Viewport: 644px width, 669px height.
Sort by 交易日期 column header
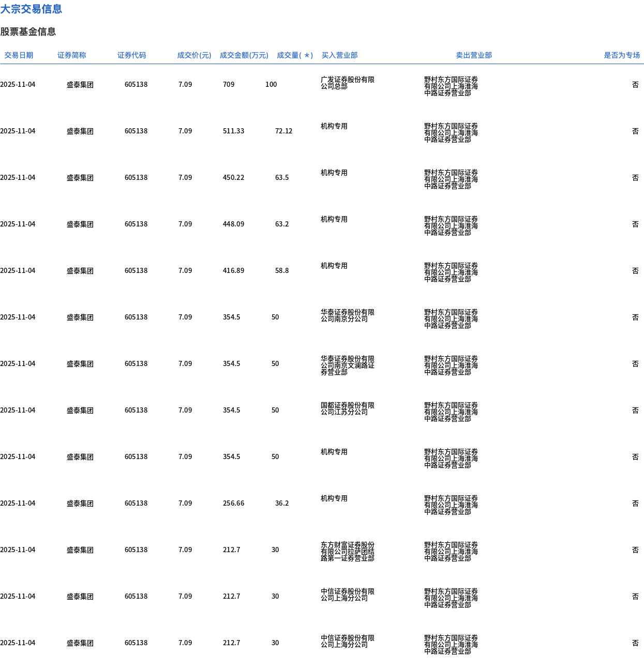coord(19,55)
